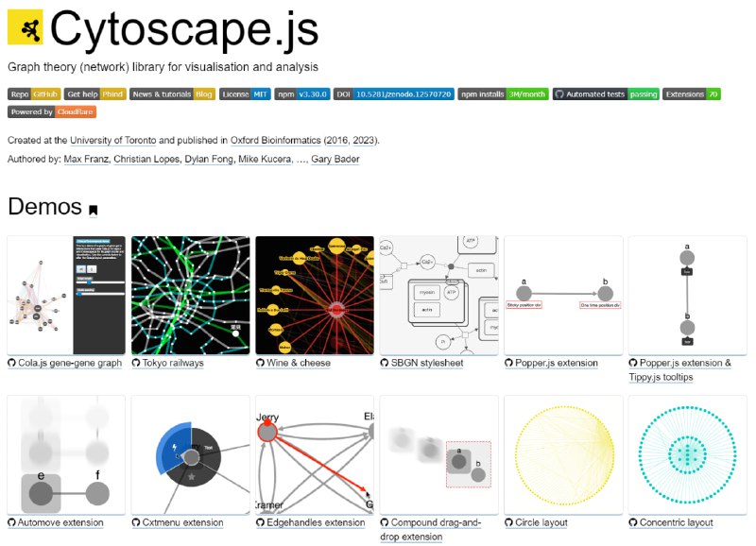Viewport: 756px width, 546px height.
Task: Click GitHub icon next to Concentric layout
Action: point(633,522)
